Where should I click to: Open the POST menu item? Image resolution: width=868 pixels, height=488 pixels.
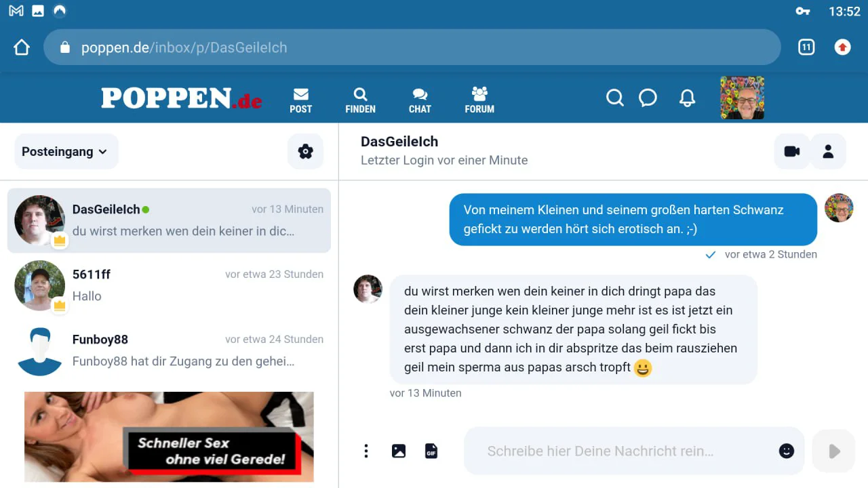coord(301,100)
